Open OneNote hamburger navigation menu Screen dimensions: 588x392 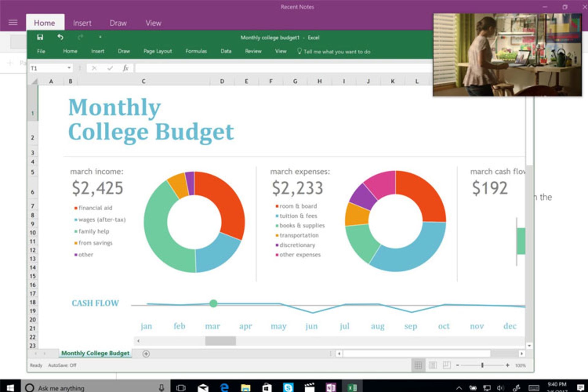[13, 22]
